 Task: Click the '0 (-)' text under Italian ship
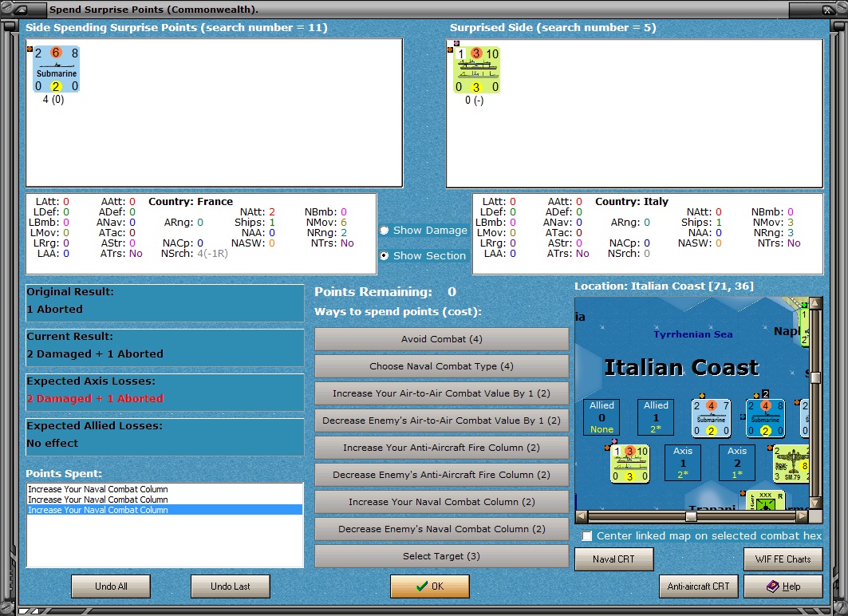point(475,100)
